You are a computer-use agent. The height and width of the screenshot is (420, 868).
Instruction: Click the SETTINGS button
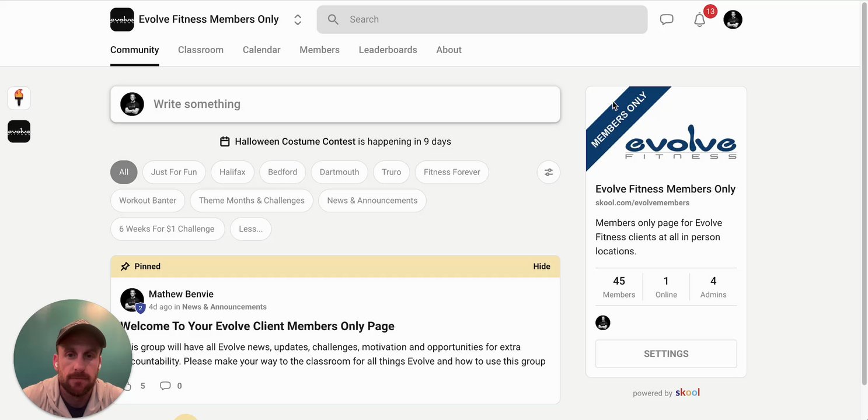click(x=666, y=353)
